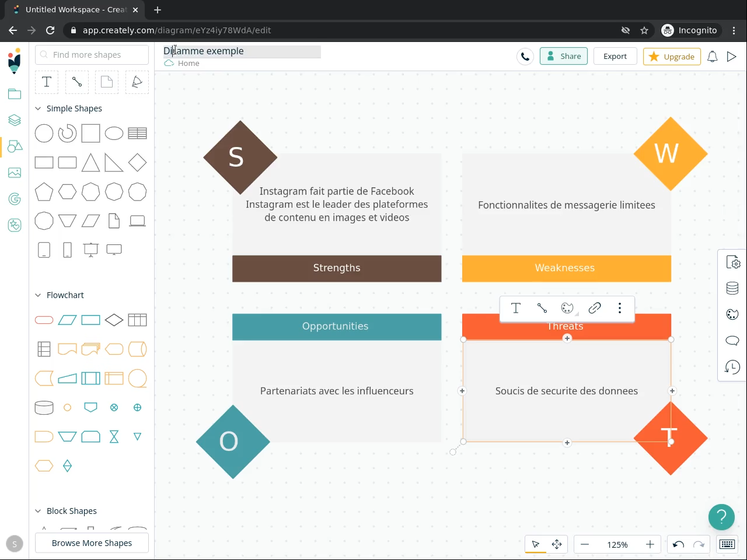Select the diamond shape in Simple Shapes
The height and width of the screenshot is (560, 747).
tap(137, 163)
